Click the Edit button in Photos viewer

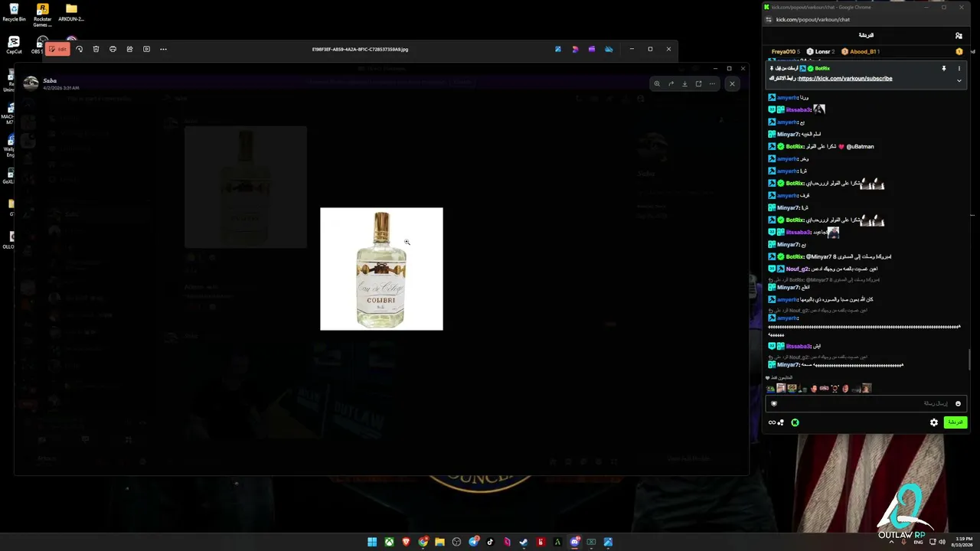[57, 49]
